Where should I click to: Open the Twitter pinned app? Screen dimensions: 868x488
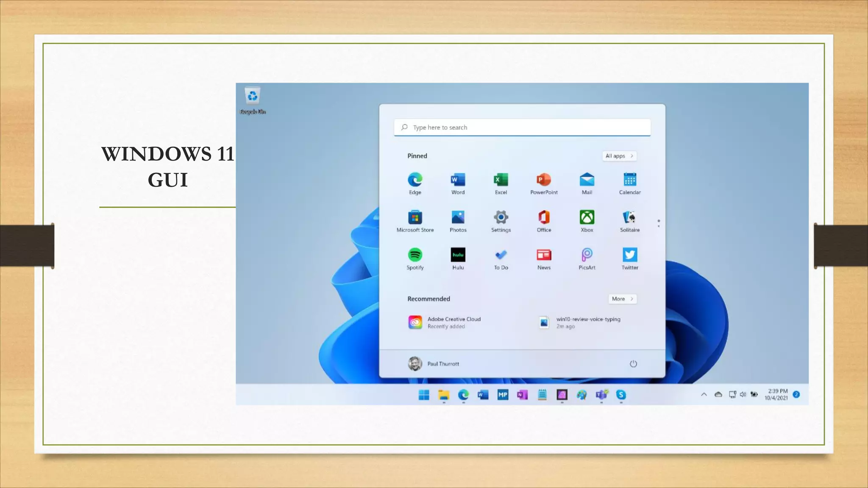click(630, 259)
